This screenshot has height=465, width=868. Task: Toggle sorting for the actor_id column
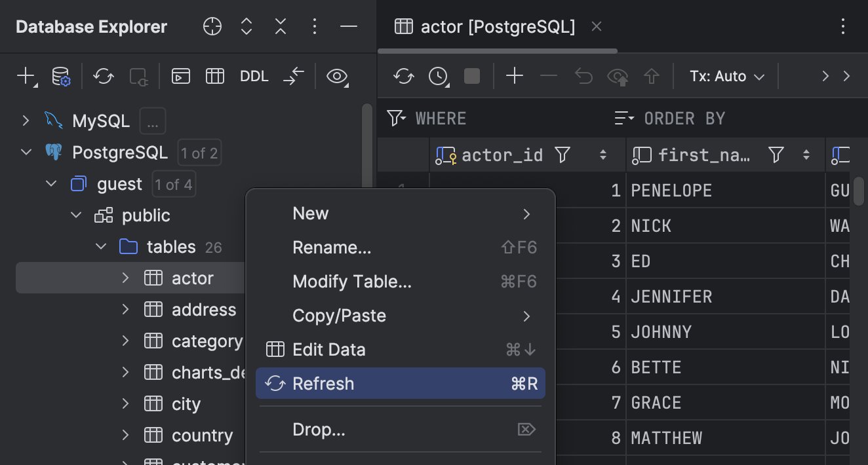[602, 155]
